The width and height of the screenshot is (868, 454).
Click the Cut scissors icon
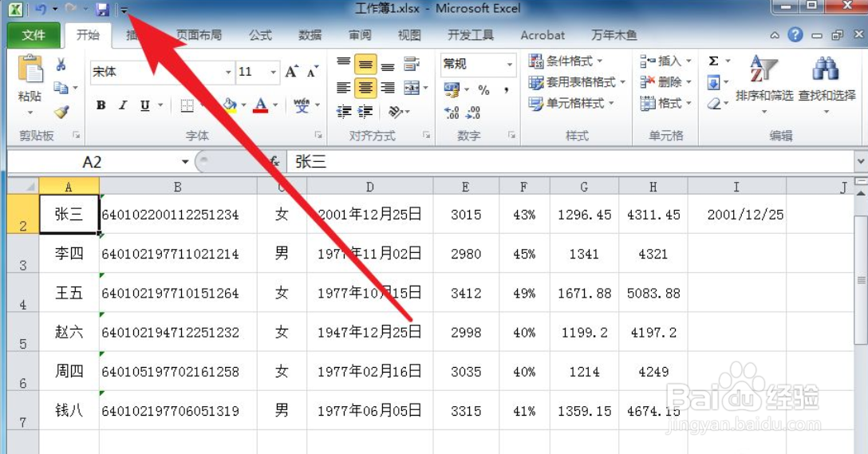(61, 65)
